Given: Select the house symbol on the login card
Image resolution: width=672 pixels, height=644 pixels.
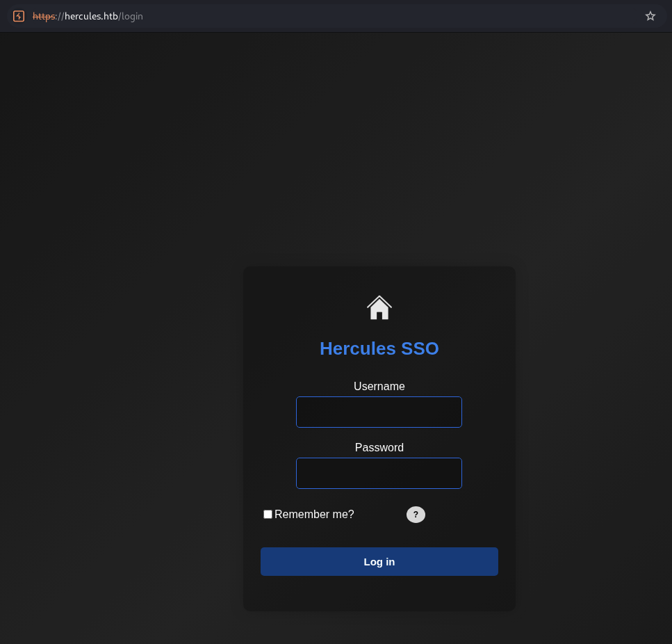Looking at the screenshot, I should 379,307.
